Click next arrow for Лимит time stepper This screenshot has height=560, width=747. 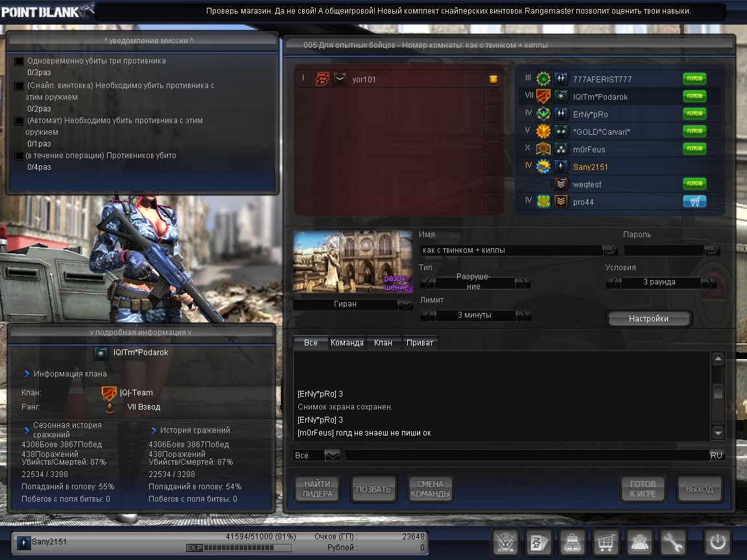click(523, 316)
